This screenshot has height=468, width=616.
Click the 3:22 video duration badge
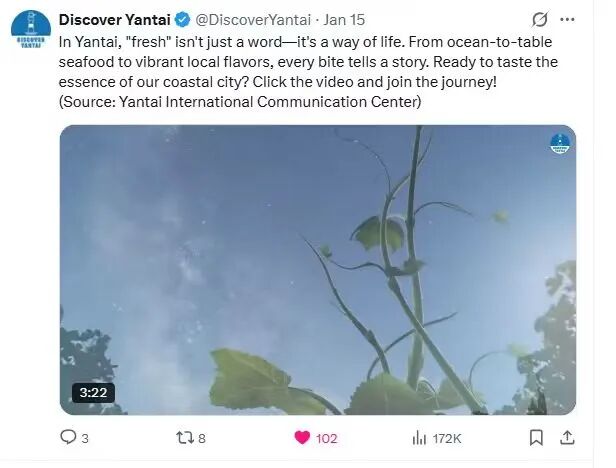click(93, 393)
